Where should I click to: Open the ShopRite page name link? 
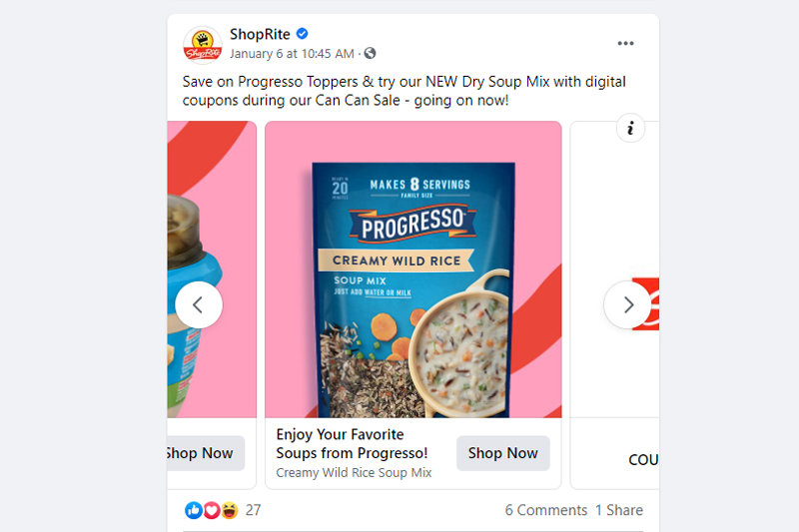[260, 34]
